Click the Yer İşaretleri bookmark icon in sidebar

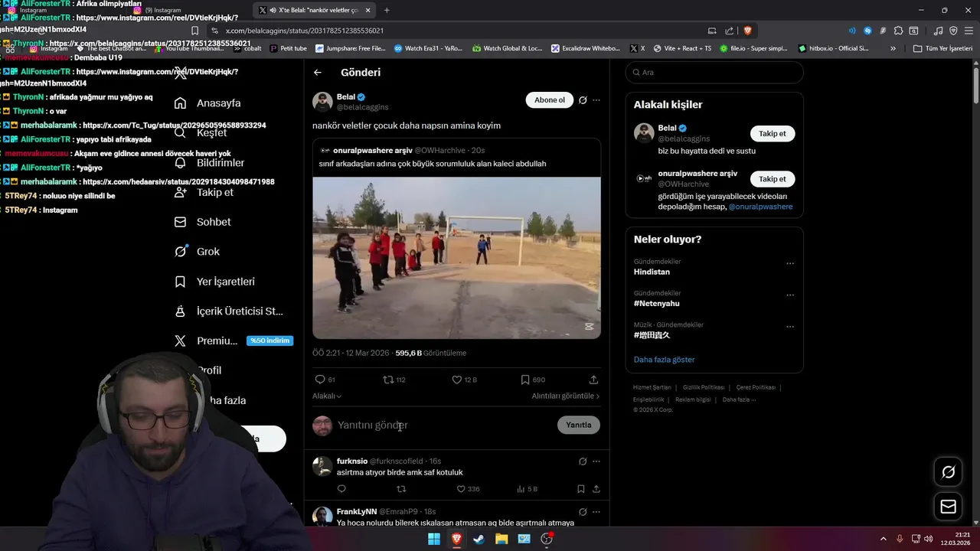pyautogui.click(x=180, y=282)
